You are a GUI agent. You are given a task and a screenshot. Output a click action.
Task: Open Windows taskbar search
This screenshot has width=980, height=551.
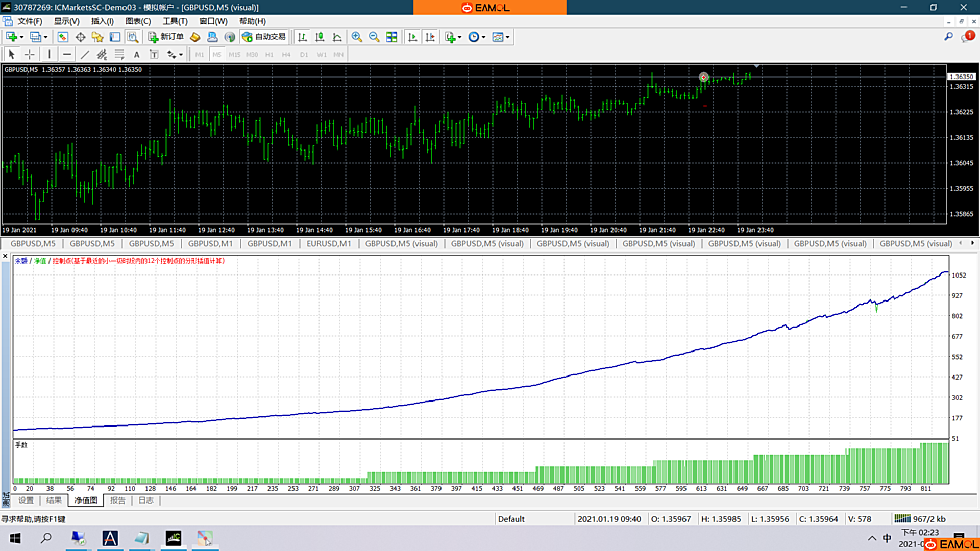click(46, 538)
